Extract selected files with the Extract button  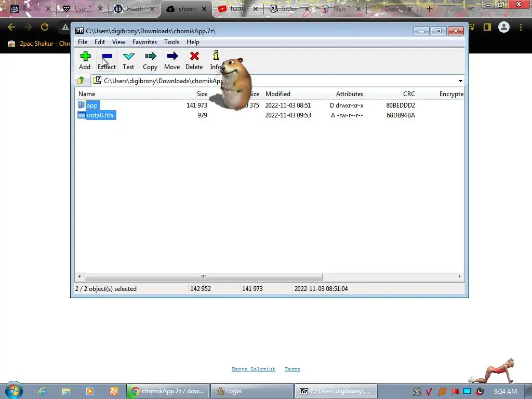point(107,60)
